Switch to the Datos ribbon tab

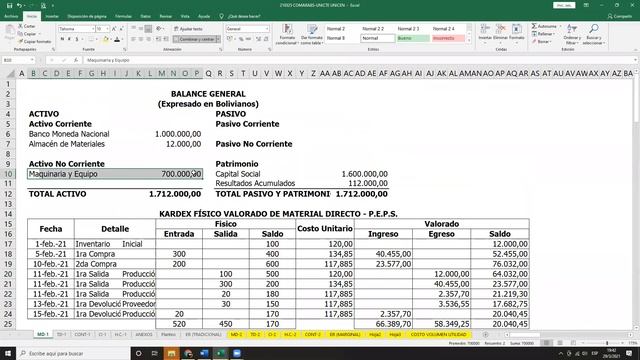point(145,16)
